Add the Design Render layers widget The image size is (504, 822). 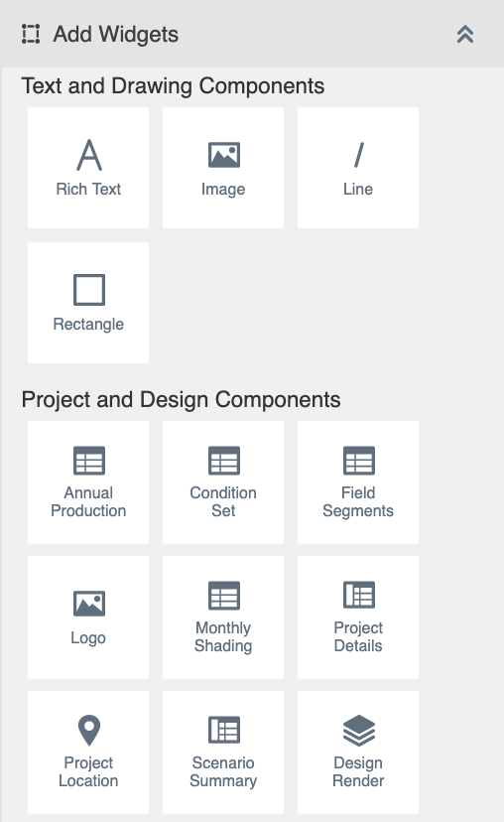358,753
